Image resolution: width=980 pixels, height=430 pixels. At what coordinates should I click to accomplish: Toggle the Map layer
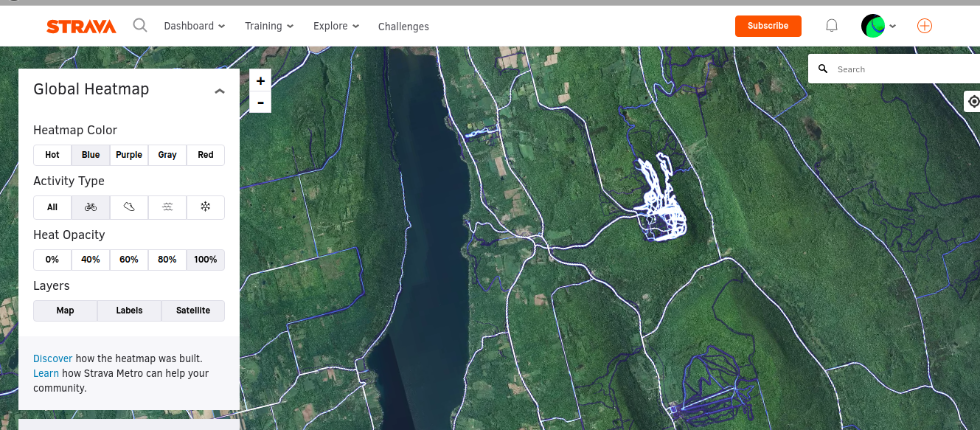click(x=65, y=311)
